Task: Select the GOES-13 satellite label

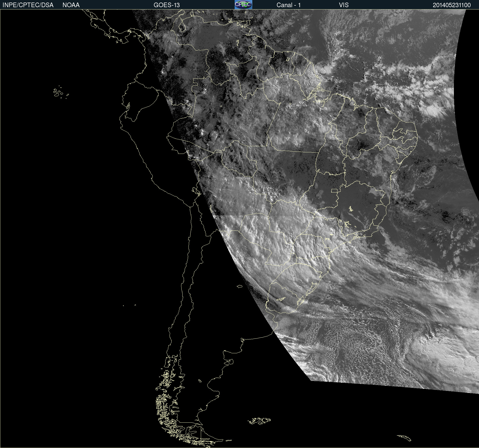Action: [x=167, y=5]
